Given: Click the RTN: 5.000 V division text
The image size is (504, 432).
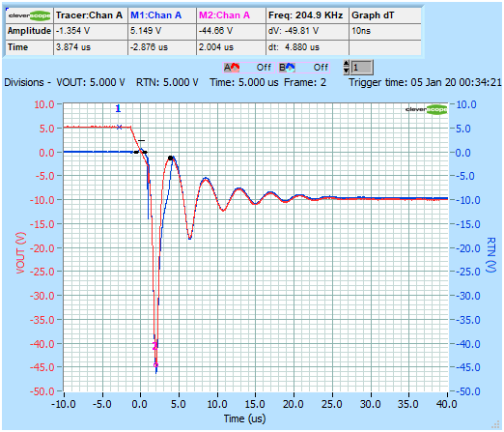Looking at the screenshot, I should click(x=167, y=83).
